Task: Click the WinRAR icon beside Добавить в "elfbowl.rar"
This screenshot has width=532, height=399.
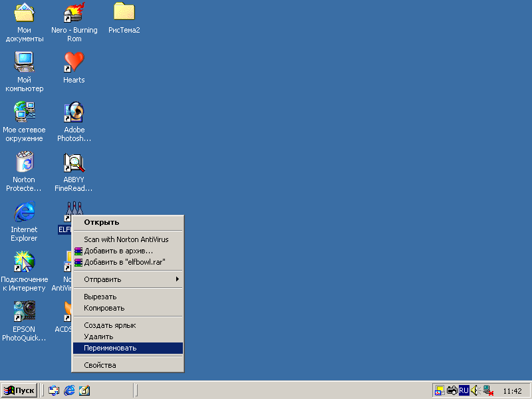Action: pos(78,262)
